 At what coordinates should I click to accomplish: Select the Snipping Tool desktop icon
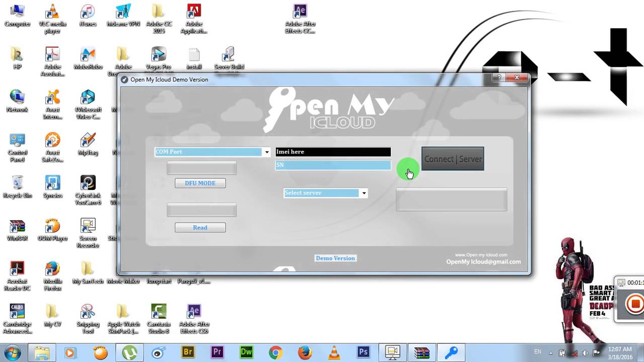pyautogui.click(x=88, y=319)
